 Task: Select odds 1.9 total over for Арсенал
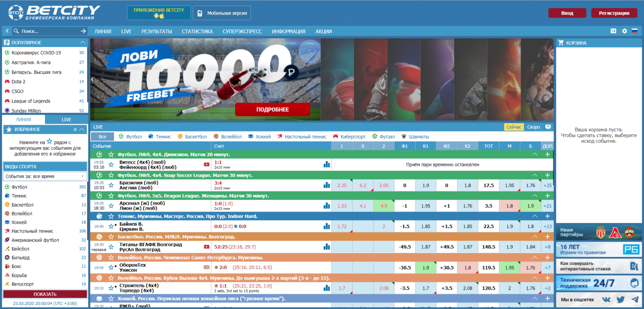(x=530, y=206)
